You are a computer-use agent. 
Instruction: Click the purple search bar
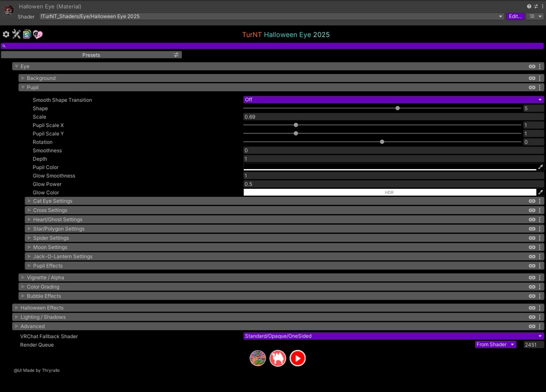point(272,46)
